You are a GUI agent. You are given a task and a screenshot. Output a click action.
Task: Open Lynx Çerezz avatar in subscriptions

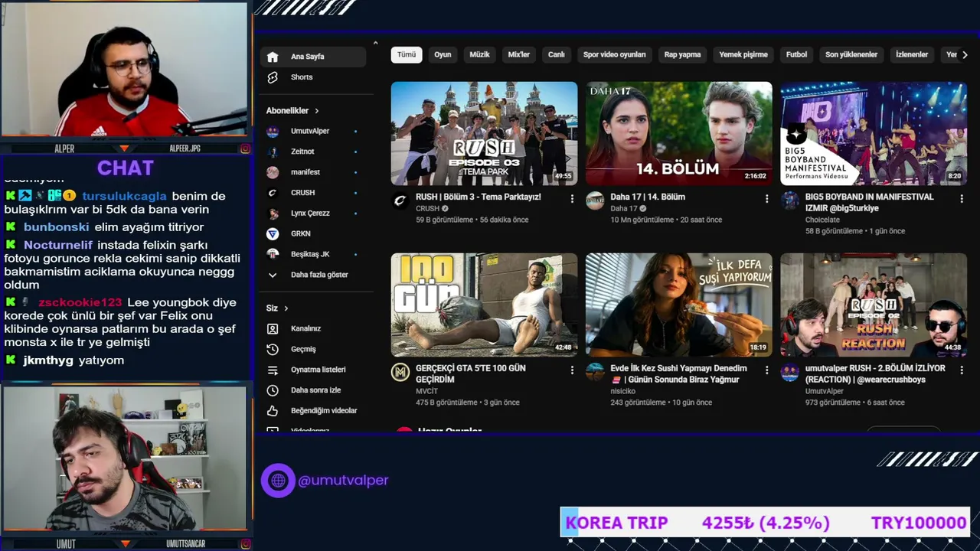[x=273, y=213]
